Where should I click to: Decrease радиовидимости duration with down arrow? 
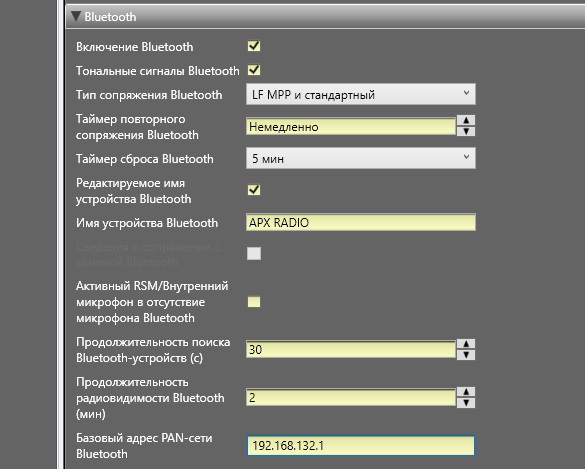pos(466,403)
